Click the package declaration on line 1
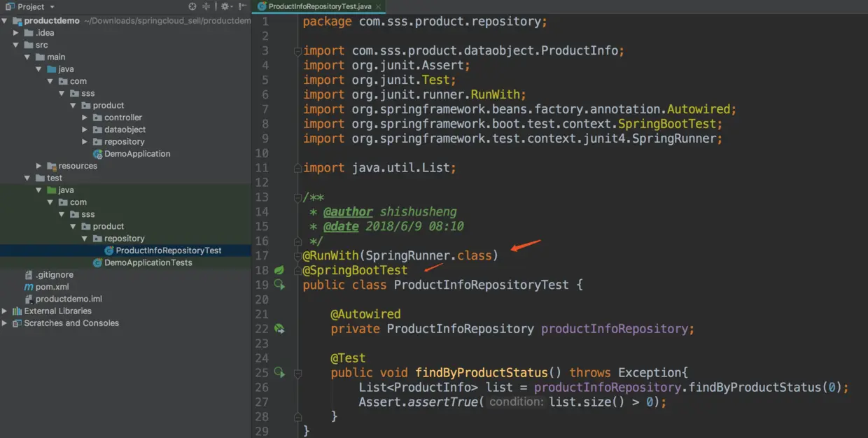Screen dimensions: 868x438 click(425, 22)
